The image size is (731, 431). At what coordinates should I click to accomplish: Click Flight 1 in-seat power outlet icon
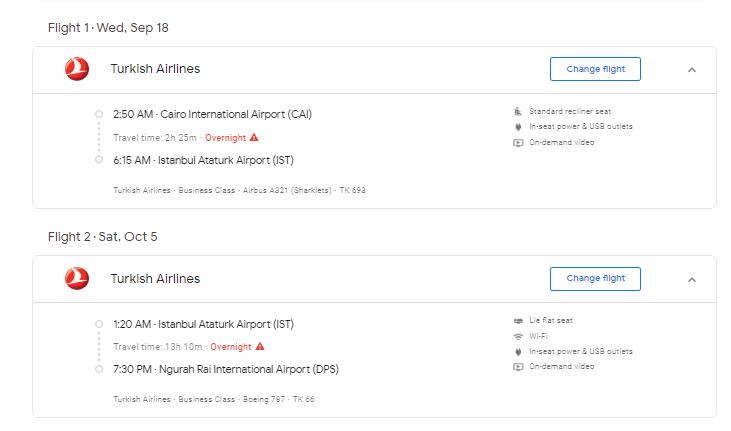(x=517, y=127)
